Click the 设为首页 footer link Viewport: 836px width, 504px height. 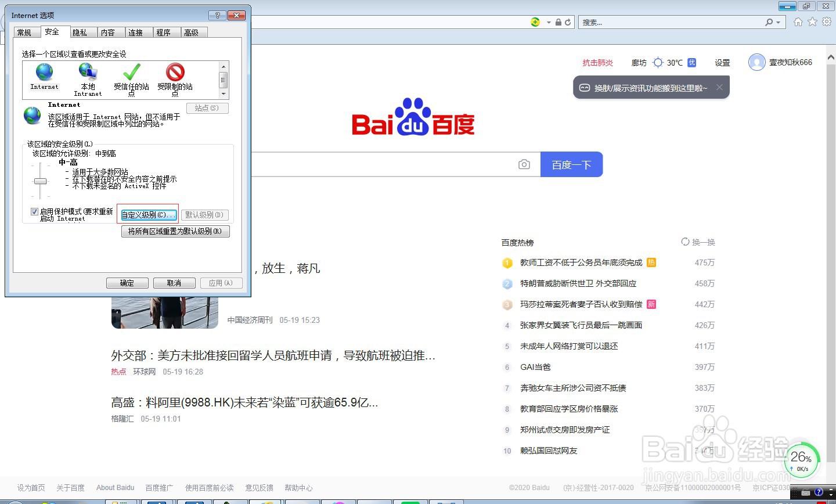tap(31, 488)
